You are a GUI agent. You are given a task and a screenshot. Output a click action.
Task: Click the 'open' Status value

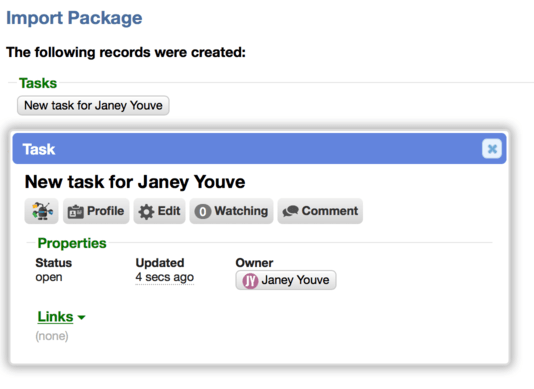[x=49, y=277]
